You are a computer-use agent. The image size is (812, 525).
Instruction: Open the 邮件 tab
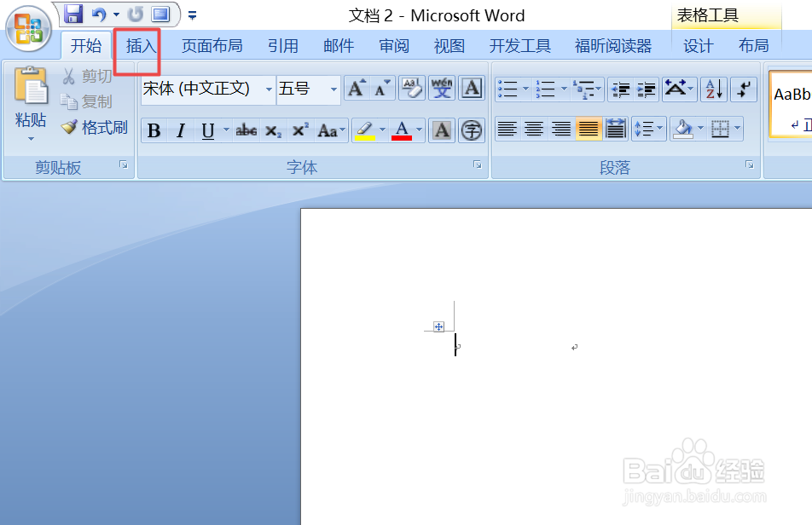339,45
